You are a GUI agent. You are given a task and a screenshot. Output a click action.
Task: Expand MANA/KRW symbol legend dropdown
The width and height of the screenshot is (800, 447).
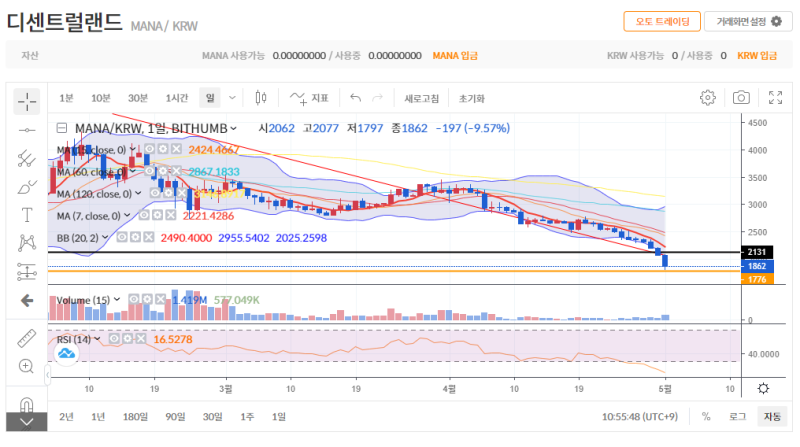[x=233, y=129]
